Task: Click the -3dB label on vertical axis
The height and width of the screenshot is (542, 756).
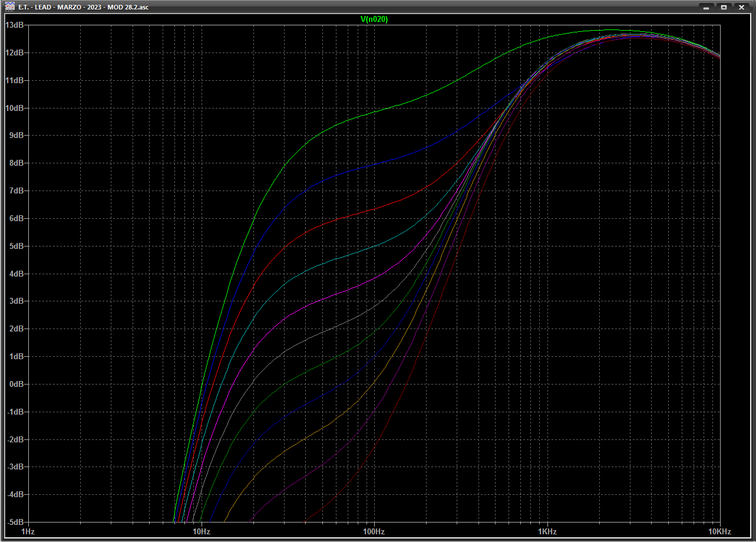Action: tap(15, 467)
